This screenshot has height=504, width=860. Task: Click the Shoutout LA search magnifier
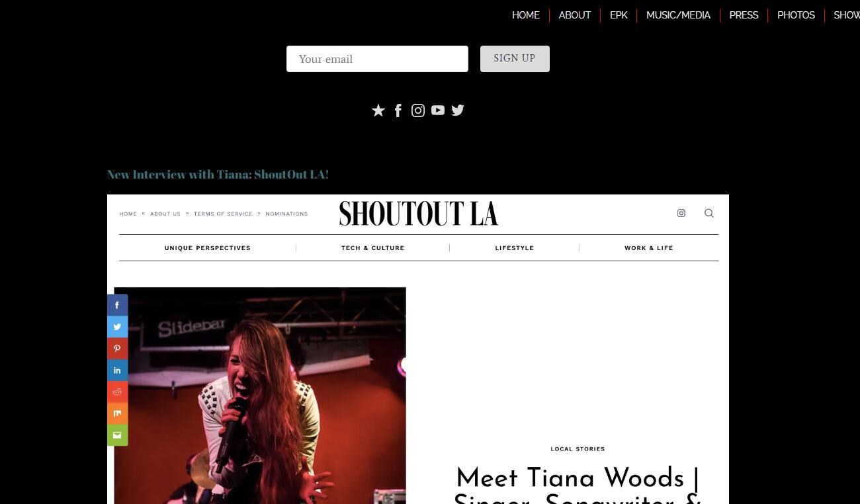709,213
